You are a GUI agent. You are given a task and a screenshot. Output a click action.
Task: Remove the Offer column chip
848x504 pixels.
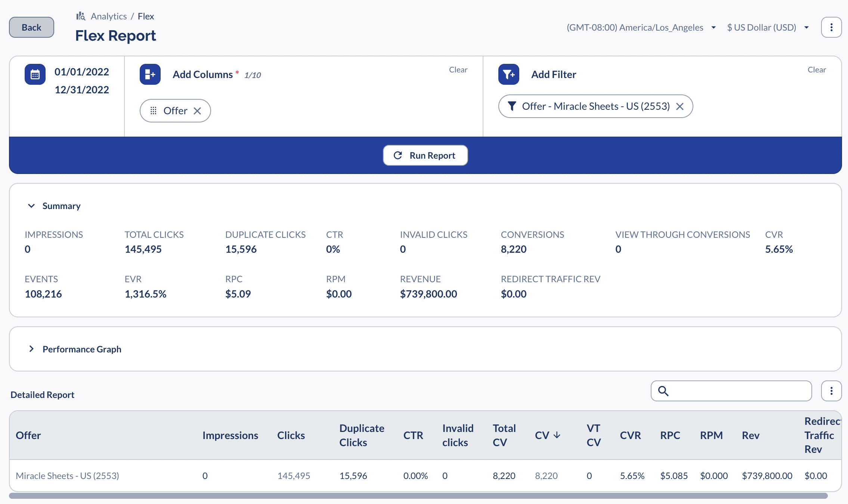(197, 111)
